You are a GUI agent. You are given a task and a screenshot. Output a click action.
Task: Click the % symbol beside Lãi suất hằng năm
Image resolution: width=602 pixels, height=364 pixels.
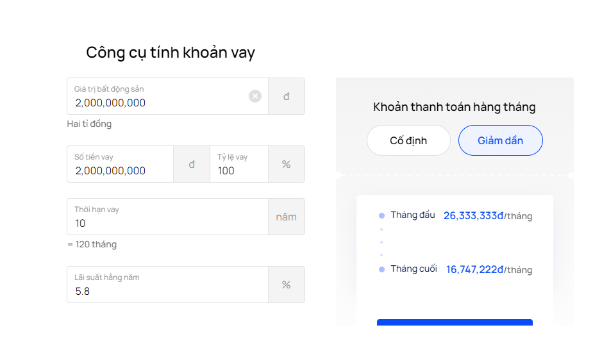point(286,285)
